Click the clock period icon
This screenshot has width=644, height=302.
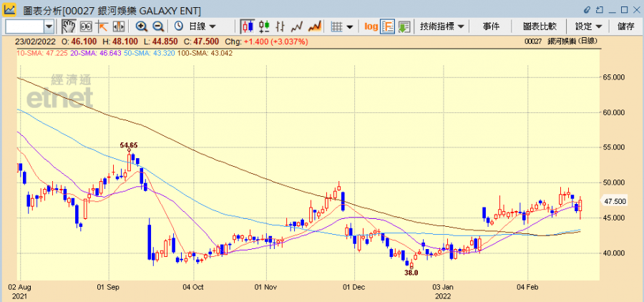coord(179,26)
